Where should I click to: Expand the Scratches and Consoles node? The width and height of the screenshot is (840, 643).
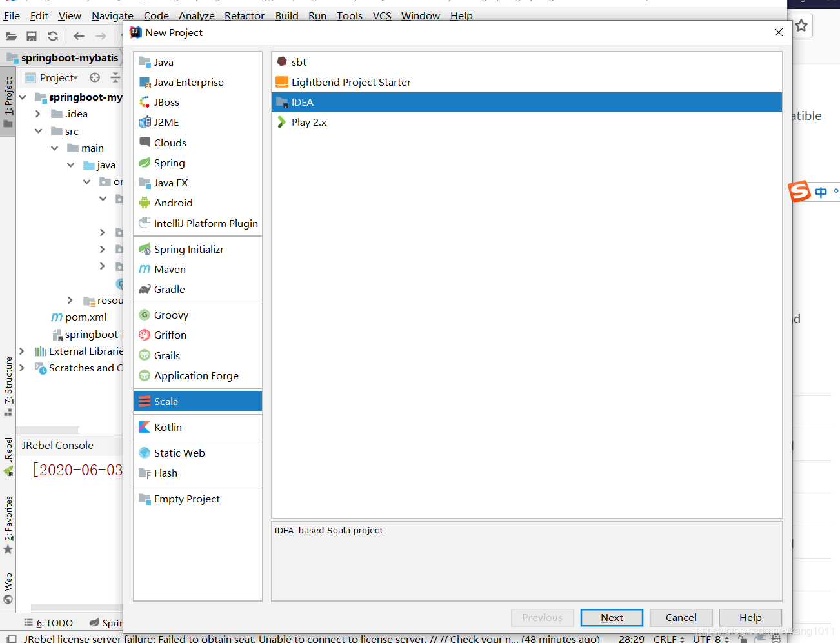click(22, 368)
